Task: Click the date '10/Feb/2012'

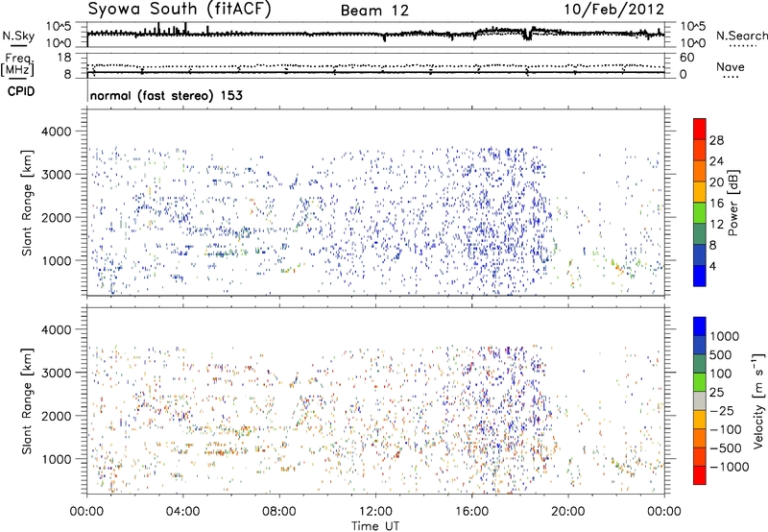Action: (x=614, y=10)
